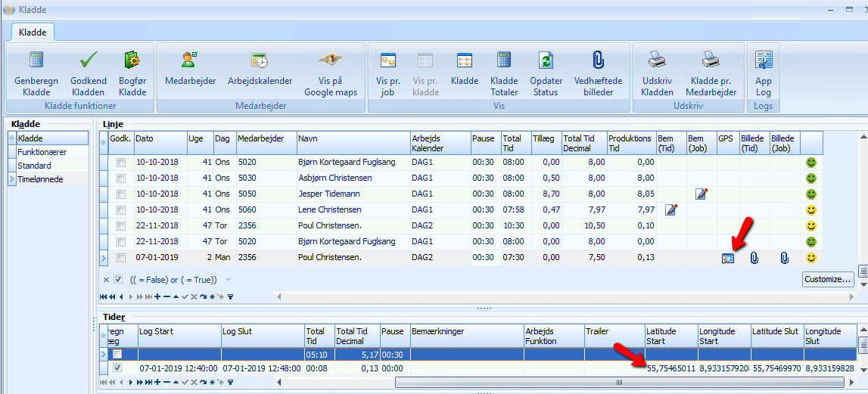Open Bogfør Kladde from ribbon

click(x=132, y=61)
